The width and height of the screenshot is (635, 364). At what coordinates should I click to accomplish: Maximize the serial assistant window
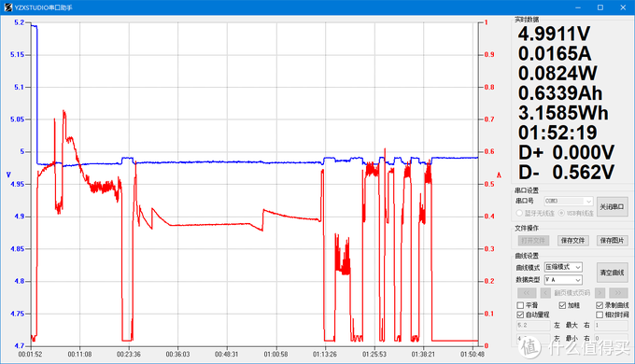[x=600, y=7]
